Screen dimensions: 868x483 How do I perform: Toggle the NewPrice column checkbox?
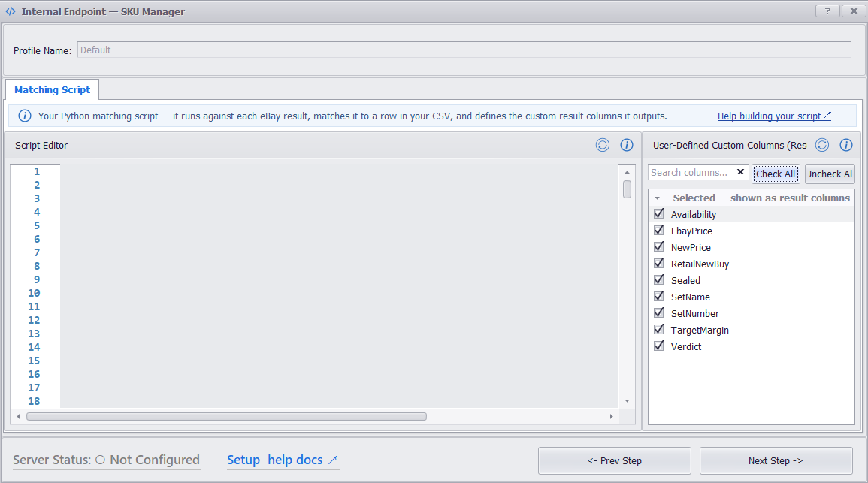[x=659, y=246]
